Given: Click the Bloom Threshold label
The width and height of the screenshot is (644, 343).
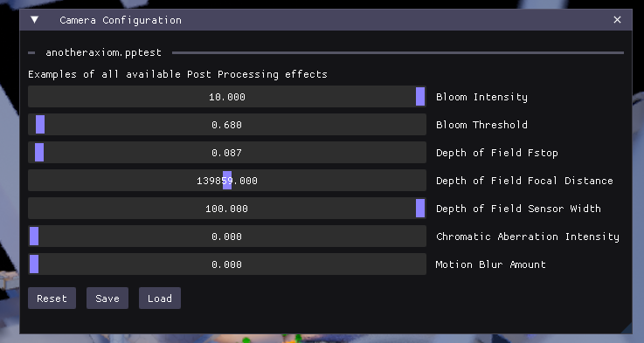Looking at the screenshot, I should point(481,125).
